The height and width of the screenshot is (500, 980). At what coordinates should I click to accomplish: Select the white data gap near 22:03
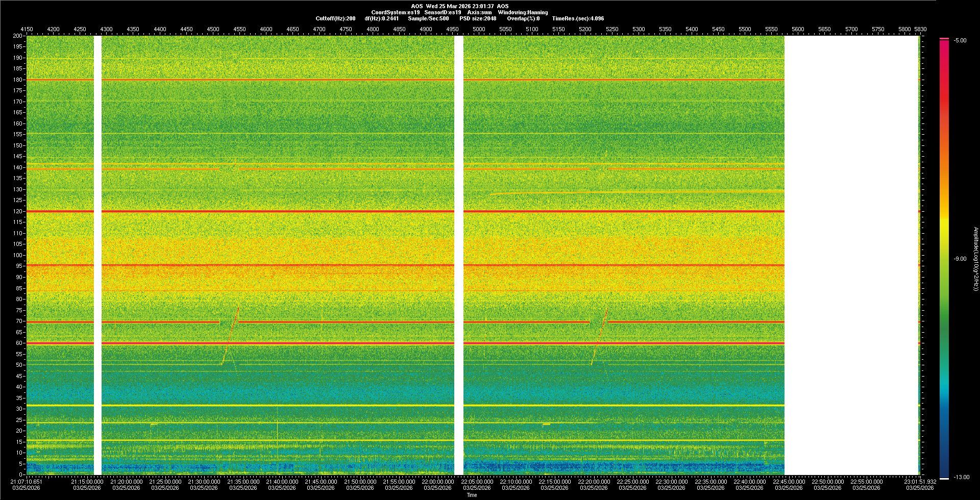pos(459,255)
